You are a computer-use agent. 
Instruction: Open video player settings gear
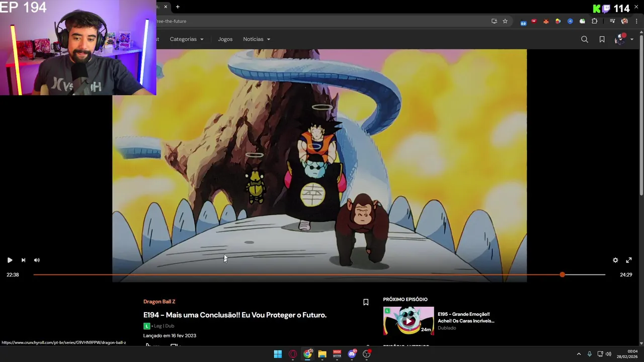[x=615, y=260]
